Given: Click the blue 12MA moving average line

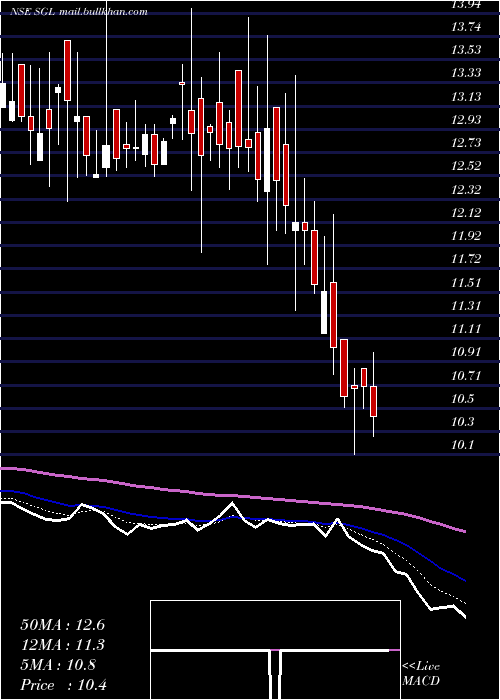Looking at the screenshot, I should (233, 519).
